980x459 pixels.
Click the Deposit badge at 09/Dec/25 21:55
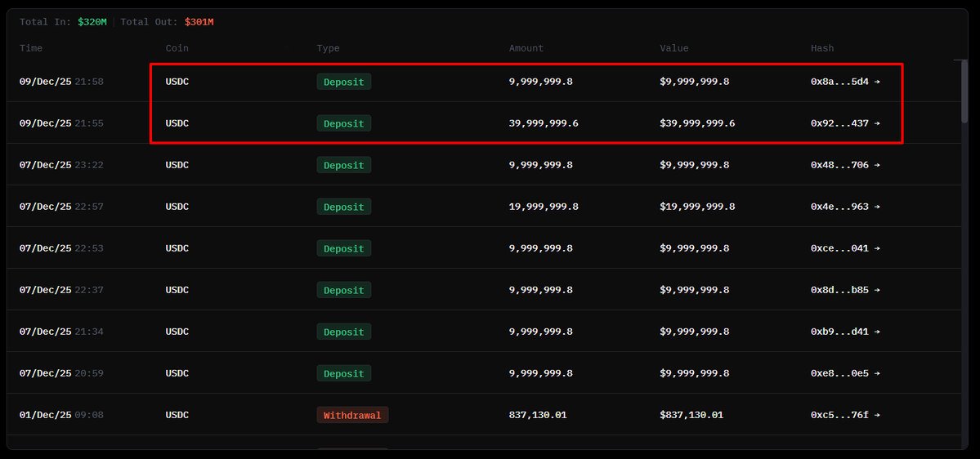[x=344, y=123]
